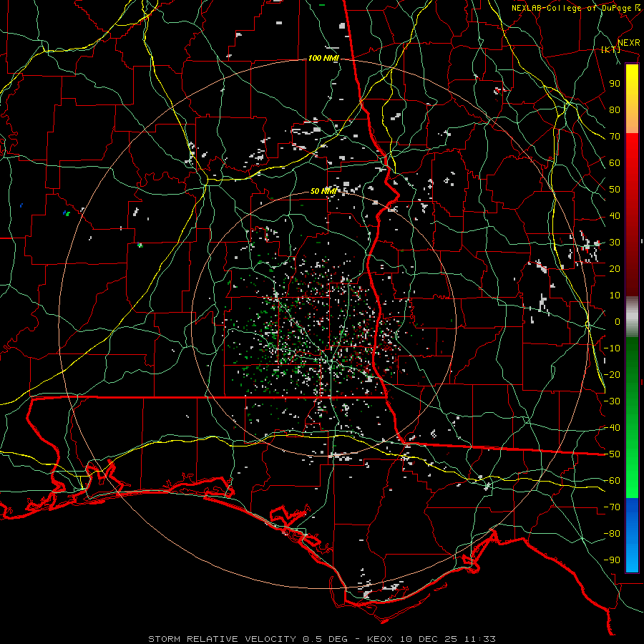Click the -10 value on the velocity scale
644x644 pixels.
click(612, 348)
